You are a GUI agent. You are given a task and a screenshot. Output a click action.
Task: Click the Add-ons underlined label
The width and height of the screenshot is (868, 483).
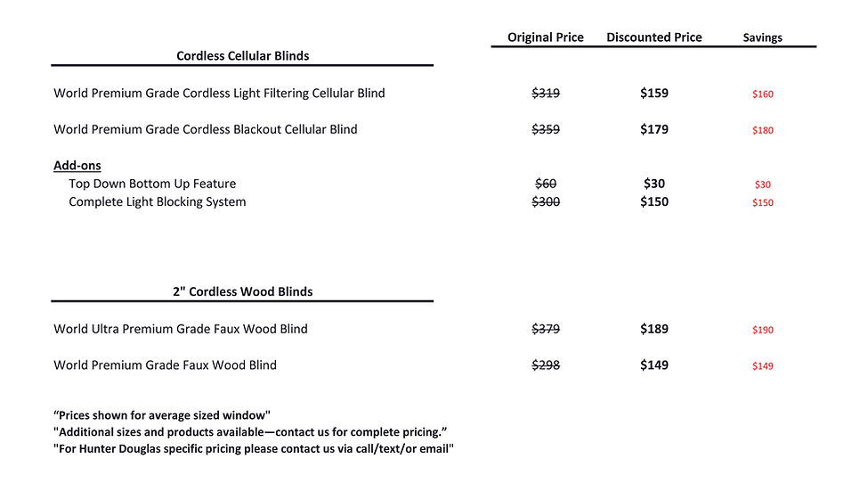point(77,166)
